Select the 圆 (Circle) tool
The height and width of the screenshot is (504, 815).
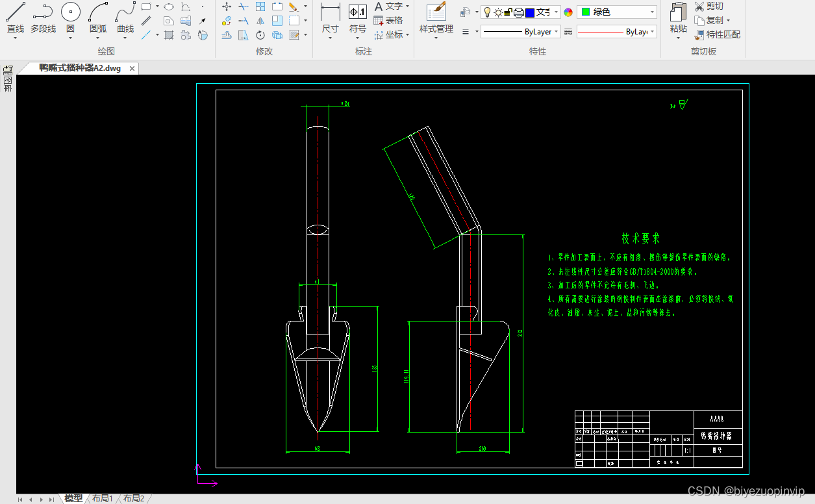70,18
